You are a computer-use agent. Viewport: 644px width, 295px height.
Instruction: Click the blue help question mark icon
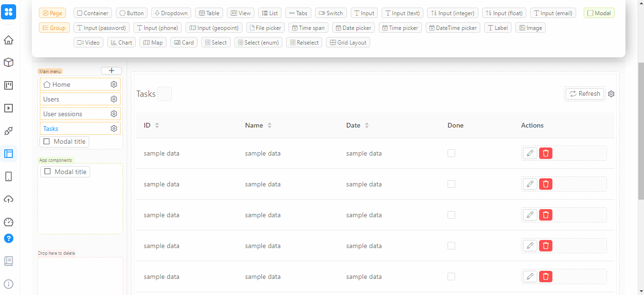9,238
